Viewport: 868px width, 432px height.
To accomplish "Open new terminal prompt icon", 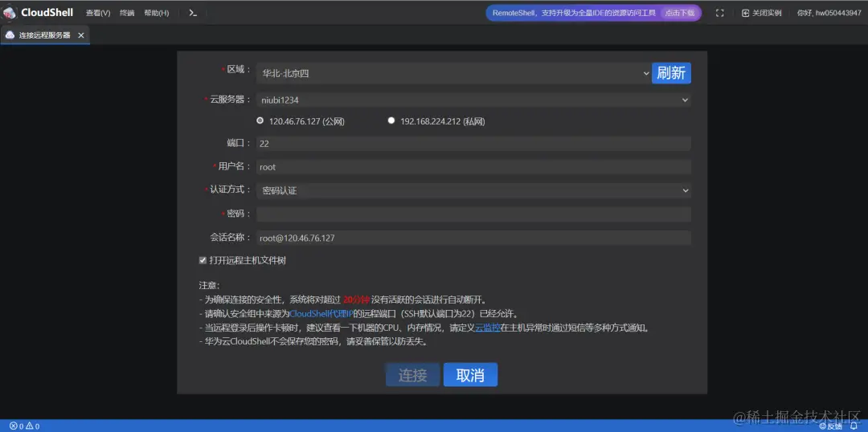I will coord(193,13).
